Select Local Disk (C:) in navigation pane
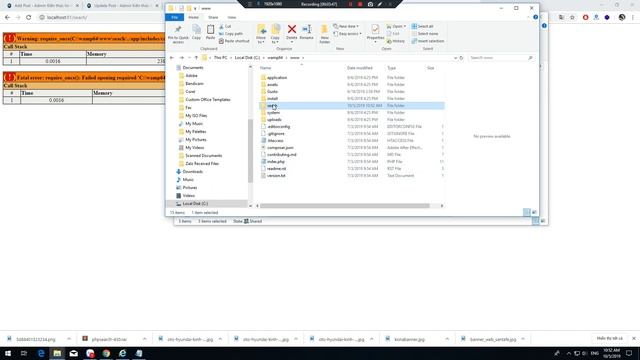The width and height of the screenshot is (640, 360). point(195,203)
